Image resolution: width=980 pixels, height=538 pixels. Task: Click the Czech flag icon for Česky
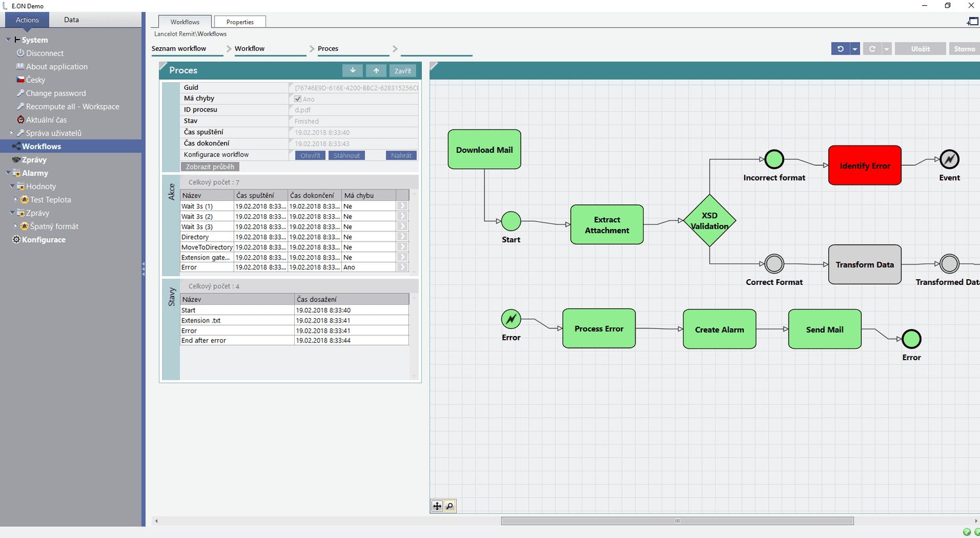[x=20, y=80]
